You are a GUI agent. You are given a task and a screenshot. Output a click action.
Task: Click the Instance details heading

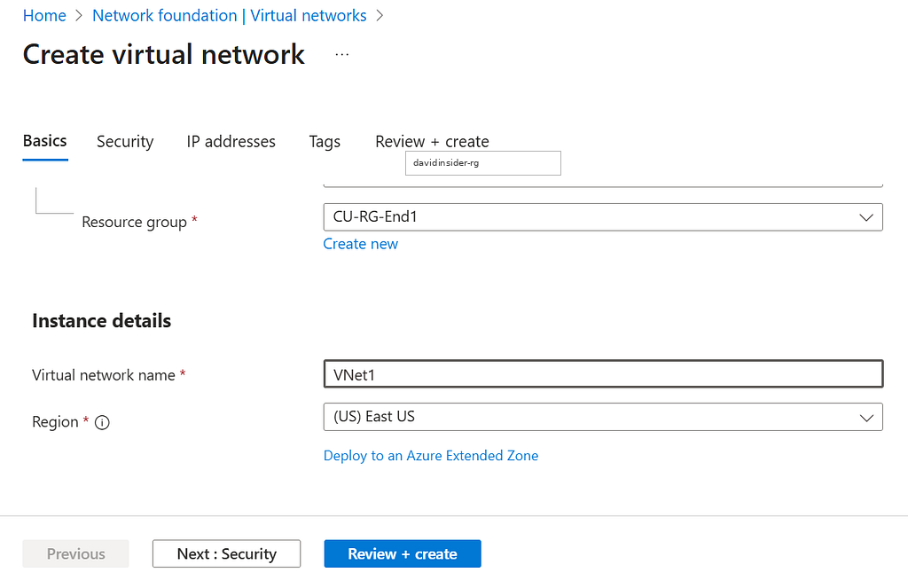click(102, 321)
